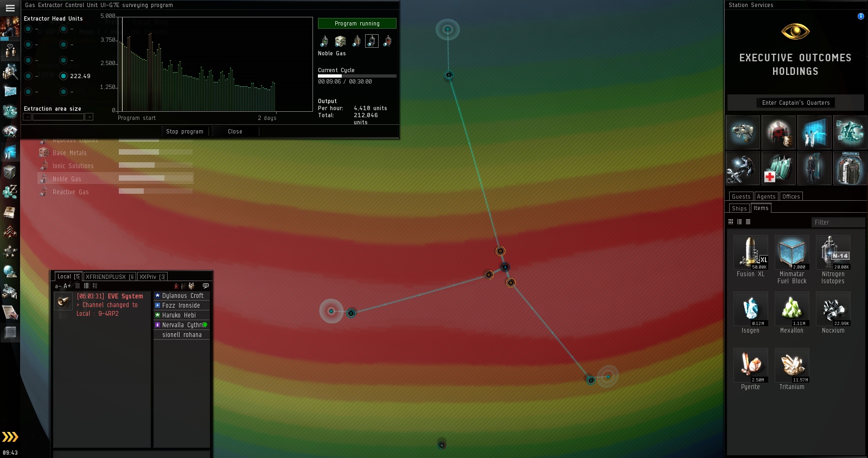868x458 pixels.
Task: Show Station Services info icon
Action: [860, 16]
